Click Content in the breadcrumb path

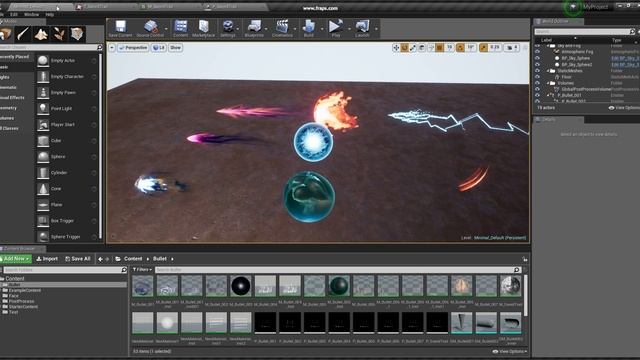pos(133,259)
